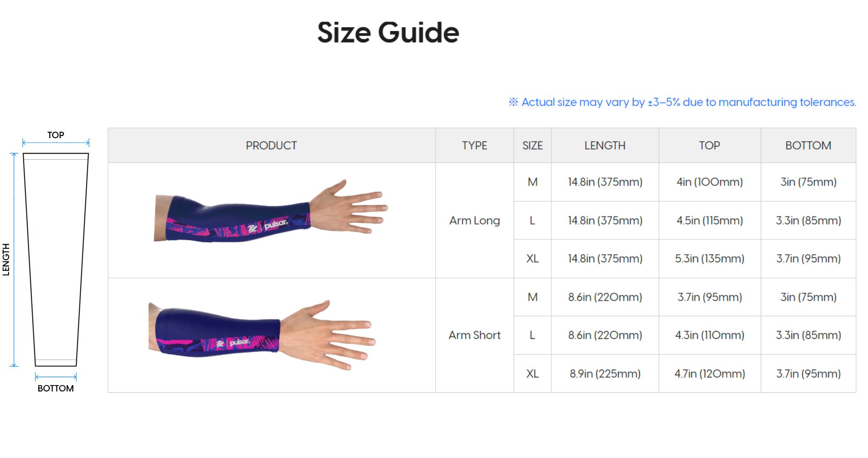Viewport: 868px width, 458px height.
Task: Click the tapered sleeve outline diagram
Action: [56, 259]
